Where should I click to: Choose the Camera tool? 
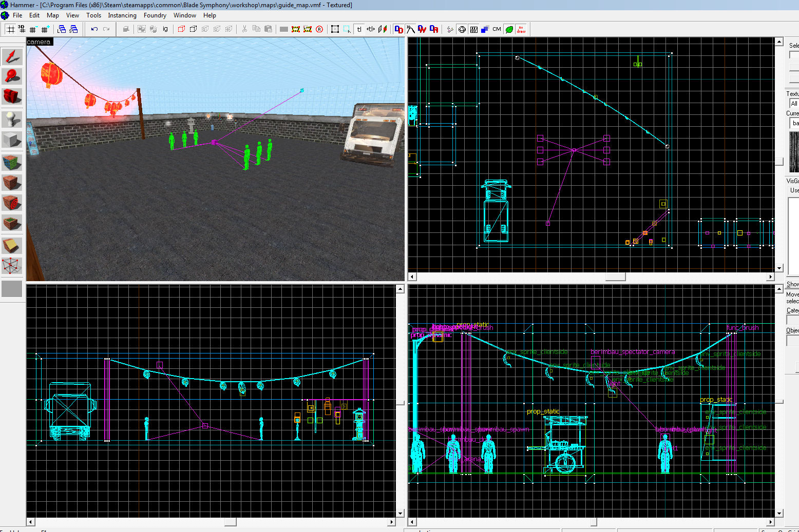(12, 96)
